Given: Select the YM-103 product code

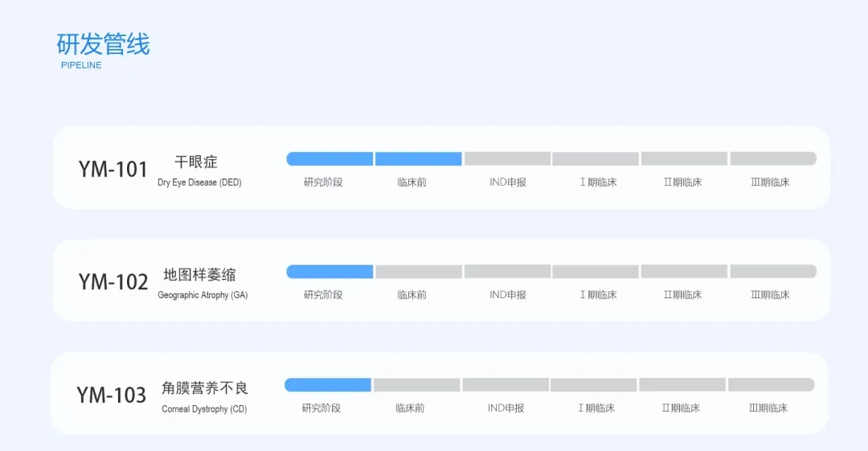Looking at the screenshot, I should point(111,395).
